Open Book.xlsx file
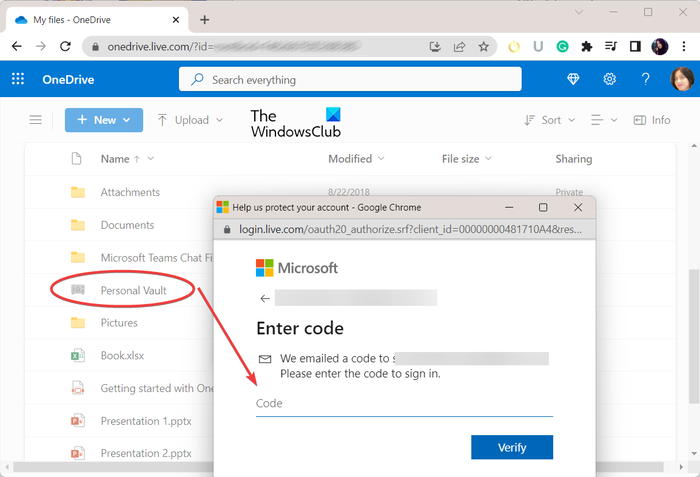The height and width of the screenshot is (477, 700). coord(122,356)
